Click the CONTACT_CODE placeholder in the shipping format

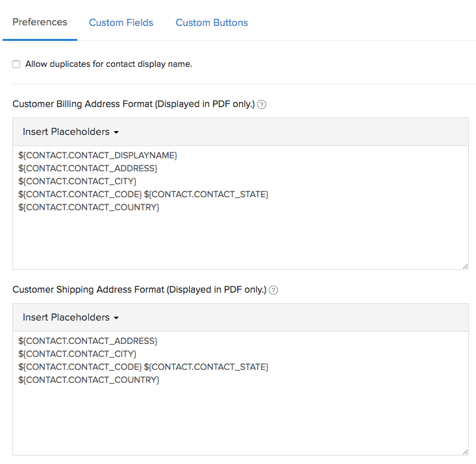click(x=80, y=367)
